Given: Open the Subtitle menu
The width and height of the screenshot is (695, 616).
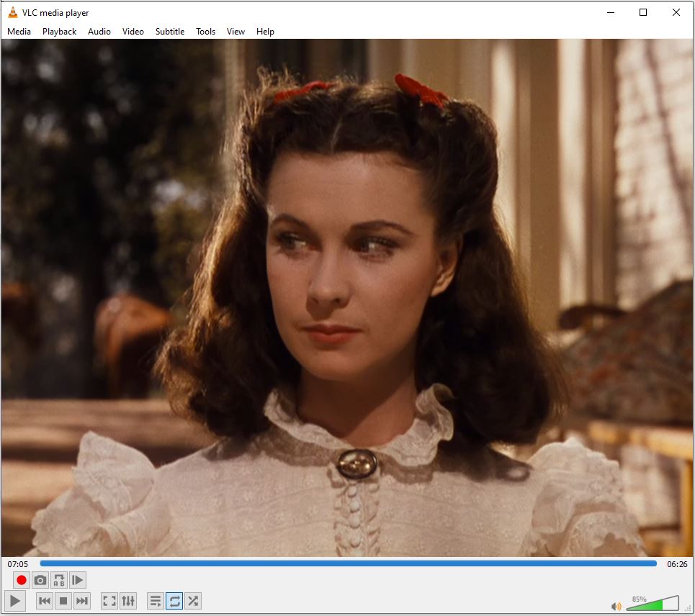Looking at the screenshot, I should coord(170,32).
